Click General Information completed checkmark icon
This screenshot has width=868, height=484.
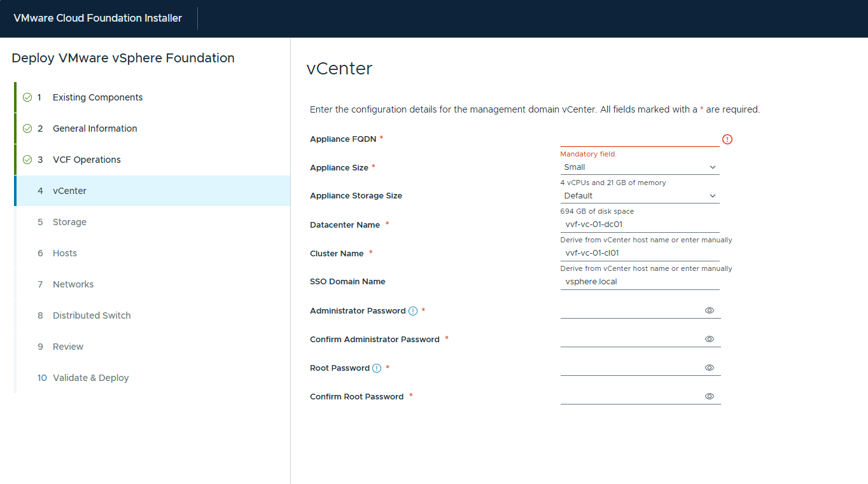pyautogui.click(x=27, y=128)
